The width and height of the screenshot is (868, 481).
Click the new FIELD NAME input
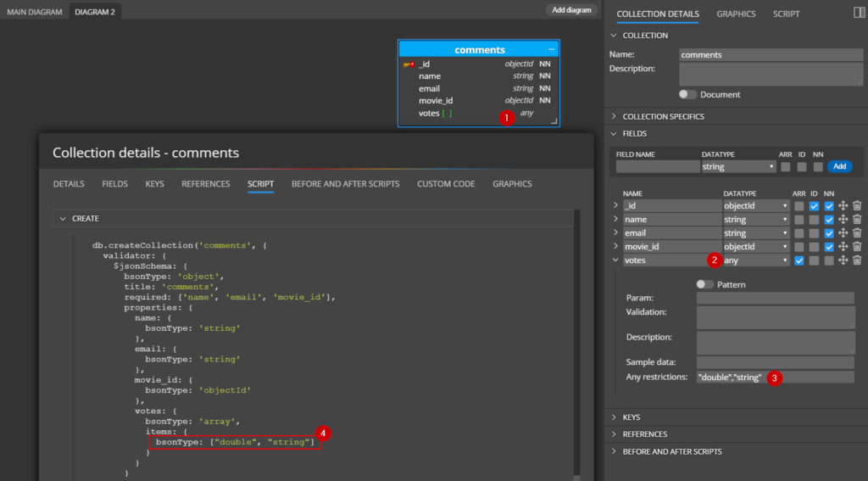pos(658,166)
